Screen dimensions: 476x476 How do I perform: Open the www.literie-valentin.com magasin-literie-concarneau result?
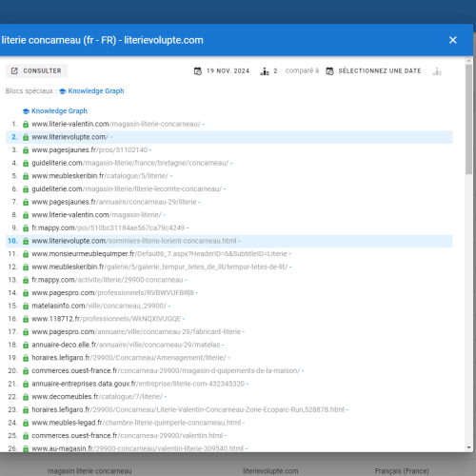(116, 124)
